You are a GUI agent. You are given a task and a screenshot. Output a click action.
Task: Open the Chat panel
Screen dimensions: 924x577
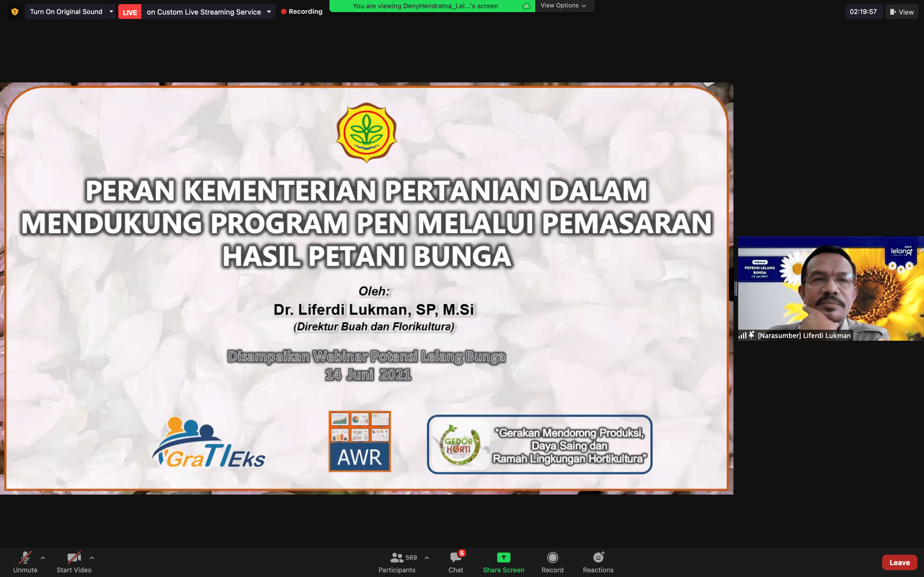(455, 558)
